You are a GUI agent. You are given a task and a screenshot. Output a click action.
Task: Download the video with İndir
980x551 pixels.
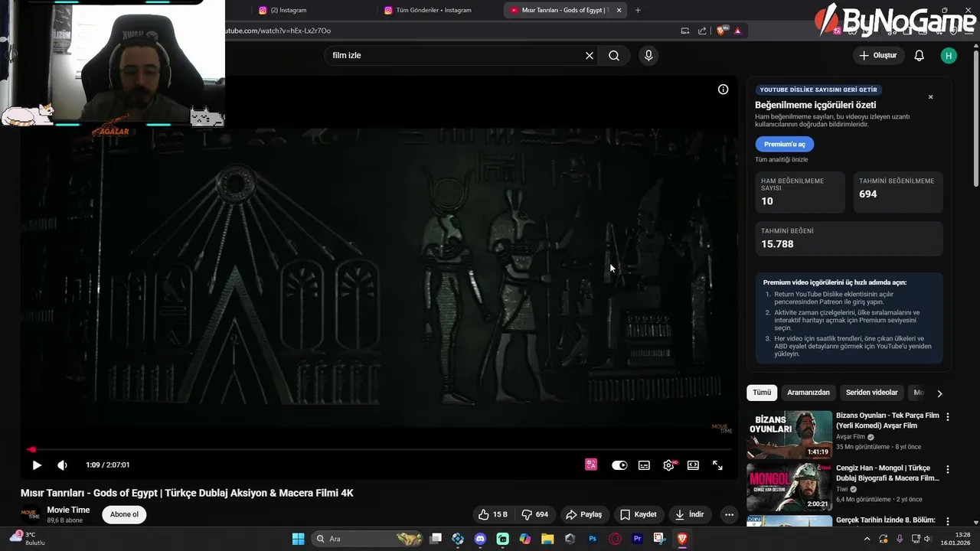(x=689, y=514)
